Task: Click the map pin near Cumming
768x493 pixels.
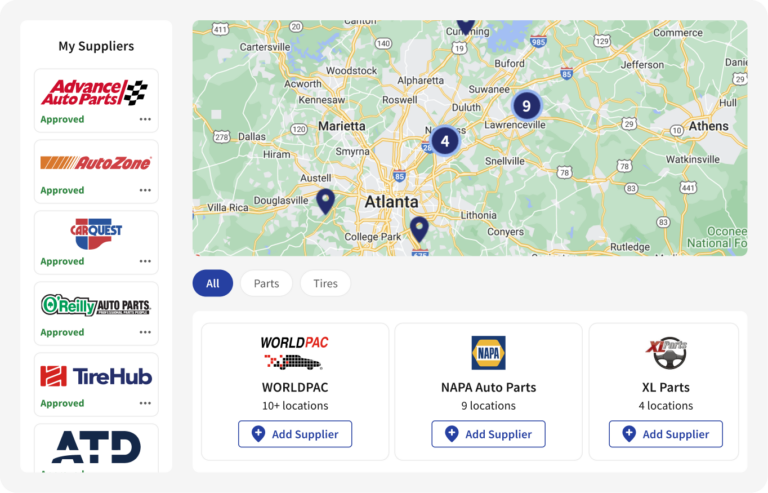Action: coord(466,26)
